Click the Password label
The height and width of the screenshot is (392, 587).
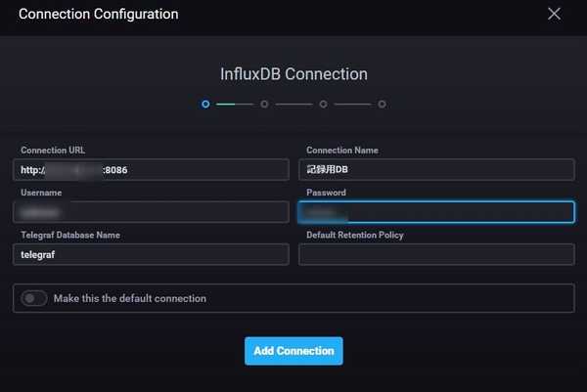click(326, 193)
